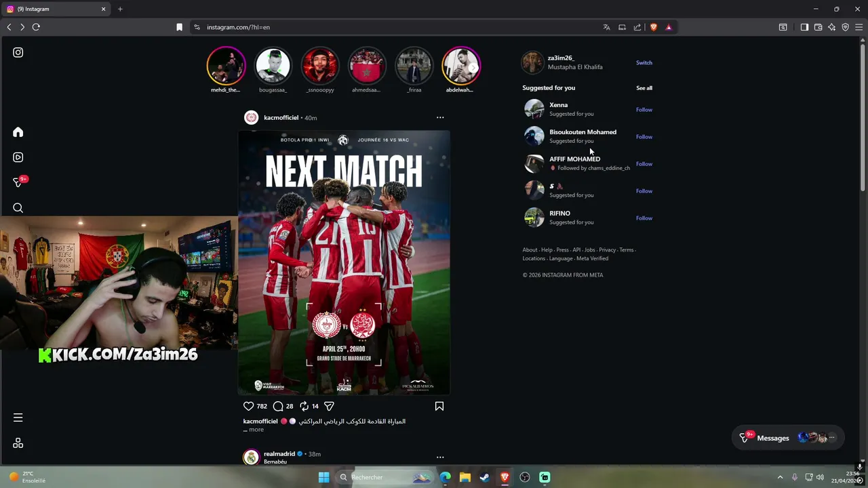This screenshot has width=868, height=488.
Task: Follow Bisoukouten Mohamed
Action: point(644,137)
